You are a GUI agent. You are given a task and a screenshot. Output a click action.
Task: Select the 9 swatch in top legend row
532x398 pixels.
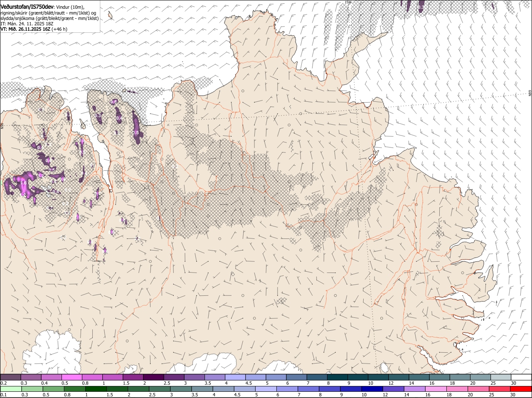point(358,377)
